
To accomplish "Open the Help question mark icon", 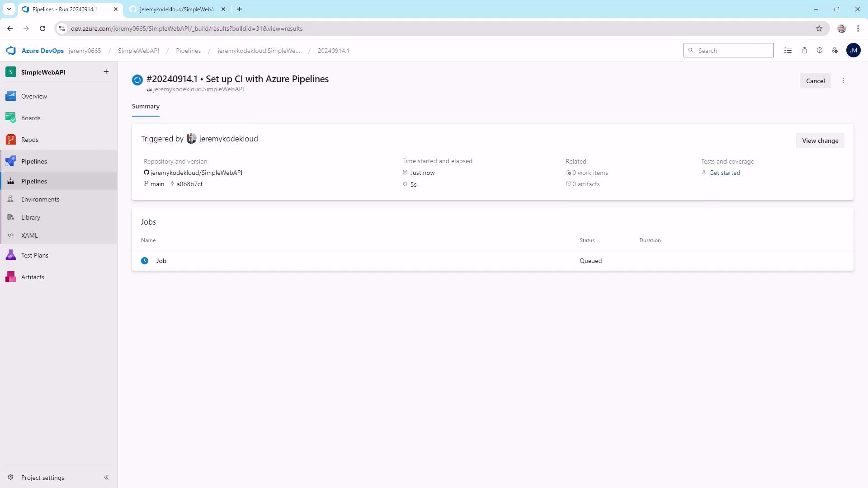I will 820,51.
